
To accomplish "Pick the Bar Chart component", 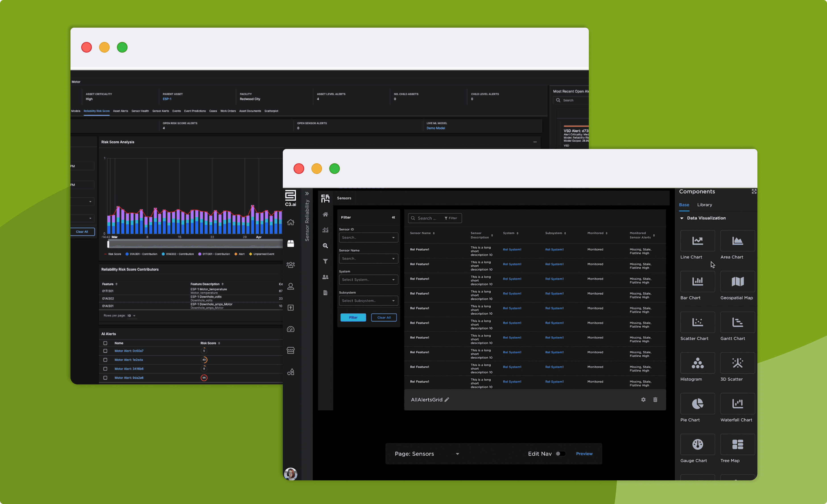I will (x=697, y=281).
